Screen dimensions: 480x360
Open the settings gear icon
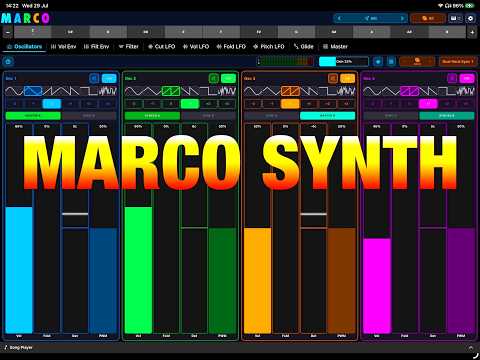click(x=470, y=18)
